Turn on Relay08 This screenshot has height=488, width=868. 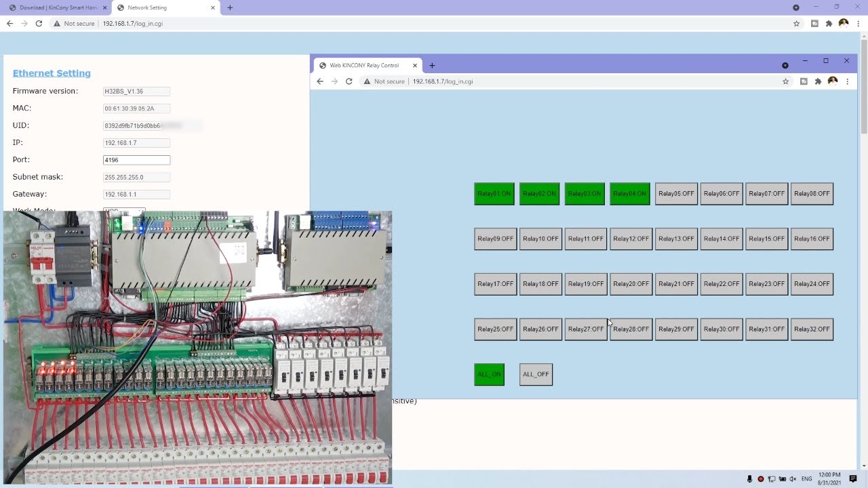812,194
